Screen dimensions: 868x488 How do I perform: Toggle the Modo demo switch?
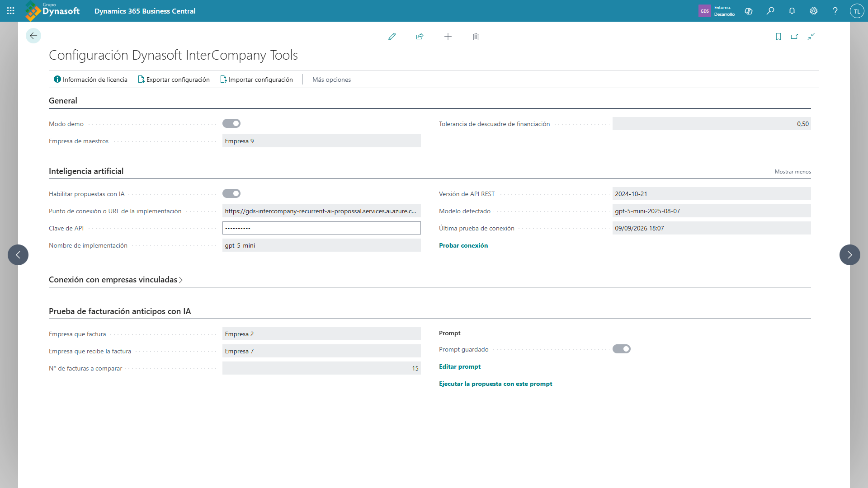click(x=231, y=123)
